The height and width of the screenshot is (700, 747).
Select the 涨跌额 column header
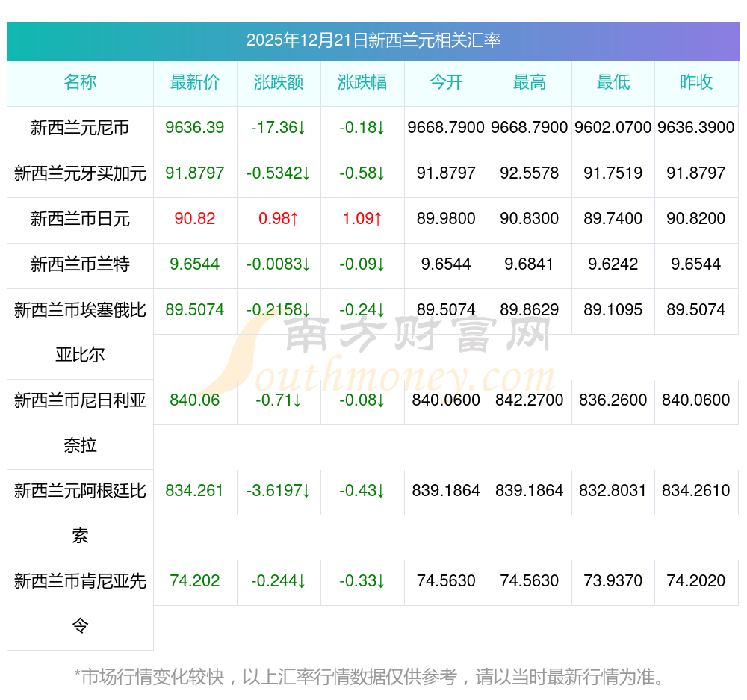click(x=279, y=82)
